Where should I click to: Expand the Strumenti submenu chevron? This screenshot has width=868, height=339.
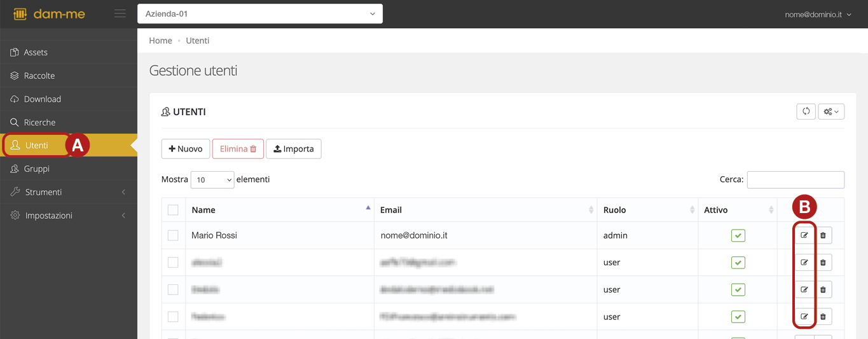click(x=123, y=192)
